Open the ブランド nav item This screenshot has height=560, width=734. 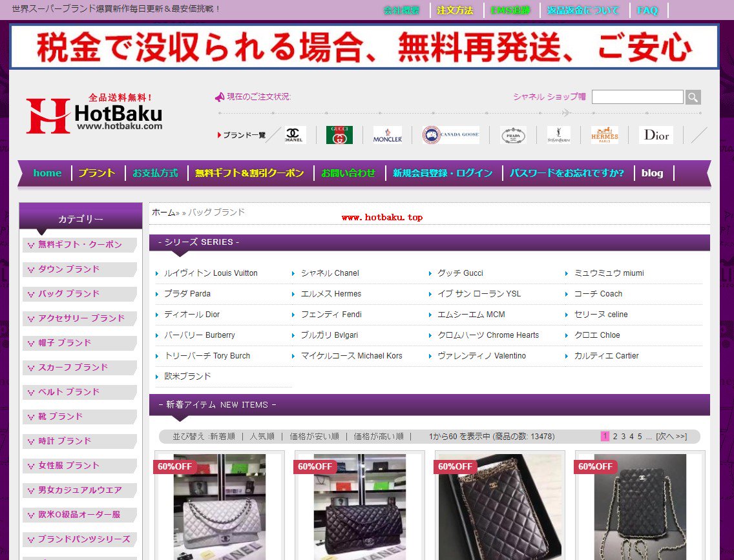[97, 172]
